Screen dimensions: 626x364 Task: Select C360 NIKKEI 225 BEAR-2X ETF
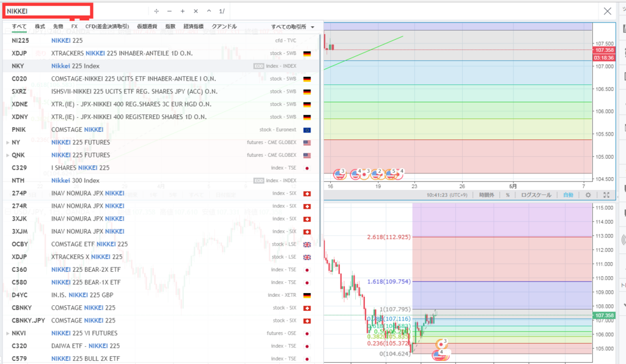tap(161, 270)
